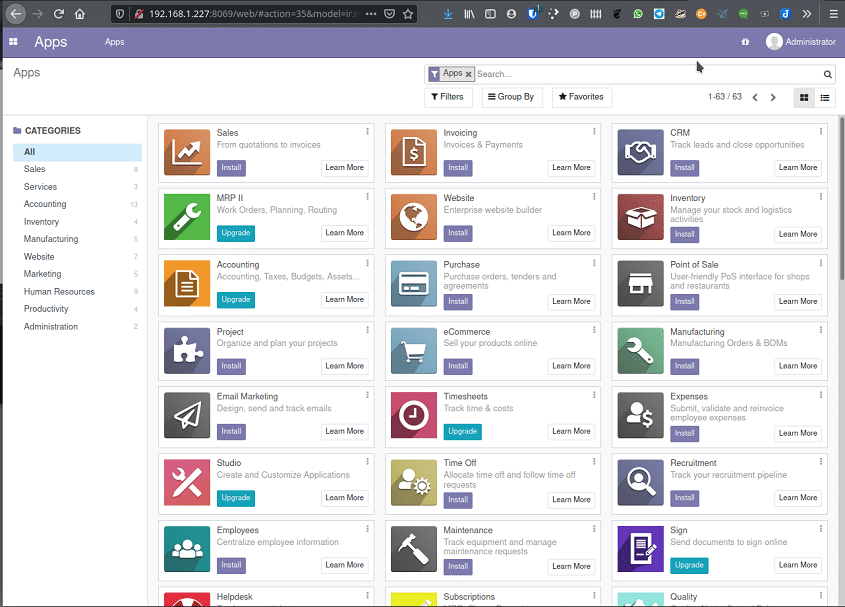Image resolution: width=845 pixels, height=607 pixels.
Task: Click the MRP II wrench icon
Action: click(187, 217)
